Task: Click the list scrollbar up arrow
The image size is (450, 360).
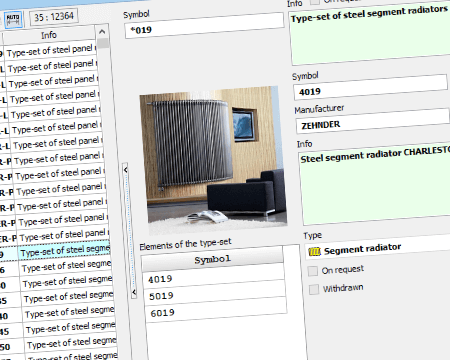Action: pos(102,32)
